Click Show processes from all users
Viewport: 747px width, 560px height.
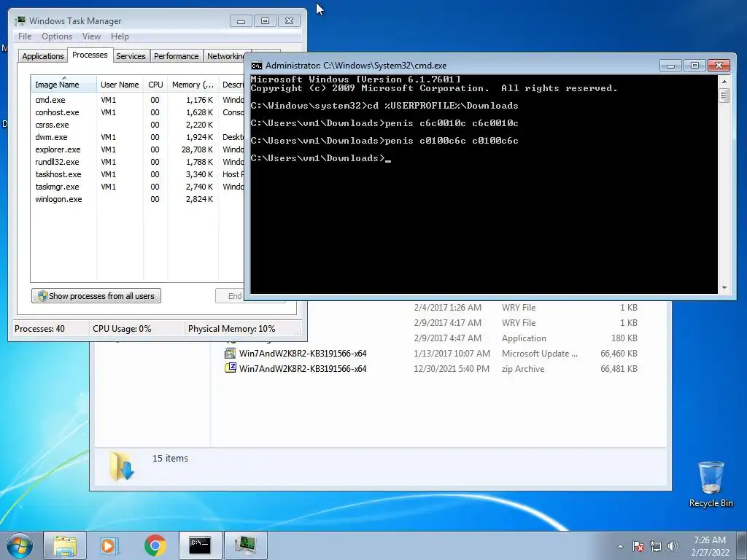tap(96, 296)
